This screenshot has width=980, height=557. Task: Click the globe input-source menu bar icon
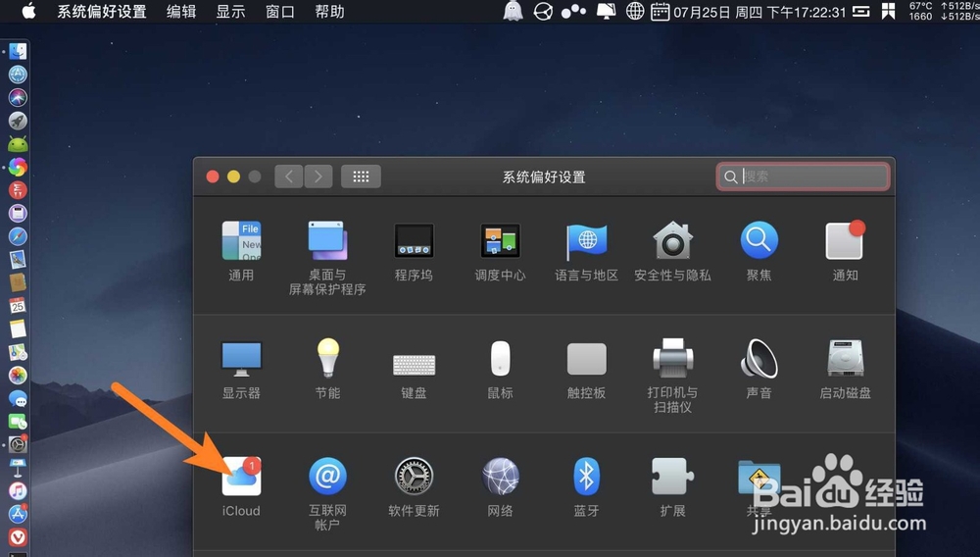pyautogui.click(x=635, y=11)
